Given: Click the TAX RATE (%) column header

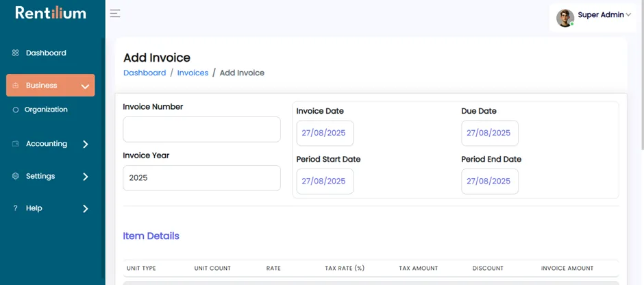Looking at the screenshot, I should [x=345, y=268].
